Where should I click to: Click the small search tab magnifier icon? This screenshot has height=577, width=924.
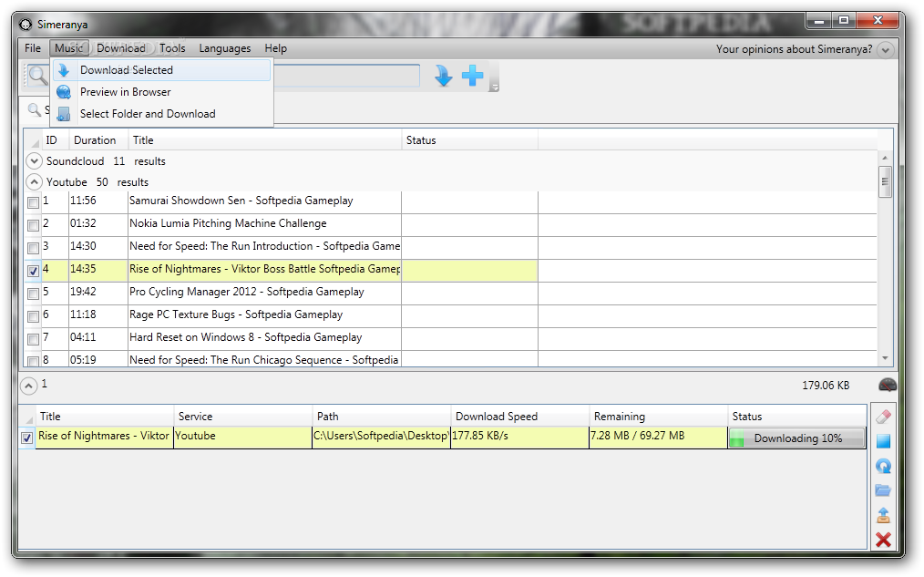(x=35, y=109)
